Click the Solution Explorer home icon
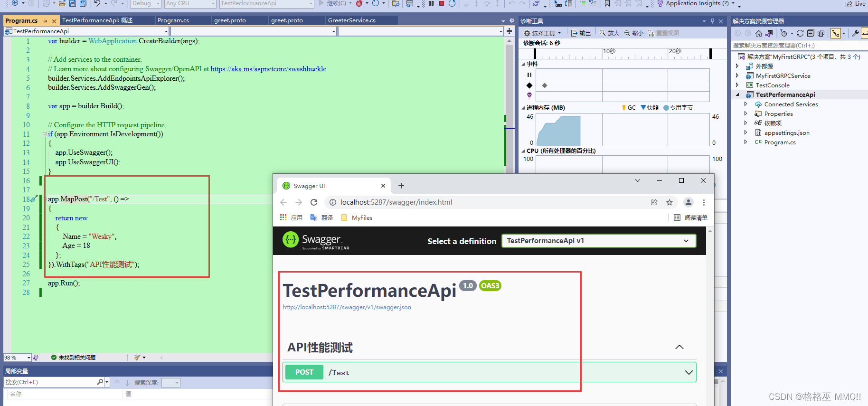 tap(759, 33)
